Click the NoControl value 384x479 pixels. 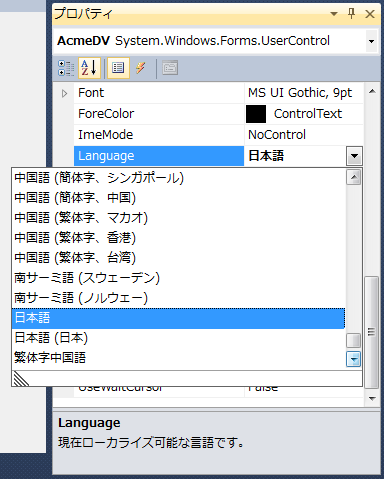coord(277,135)
